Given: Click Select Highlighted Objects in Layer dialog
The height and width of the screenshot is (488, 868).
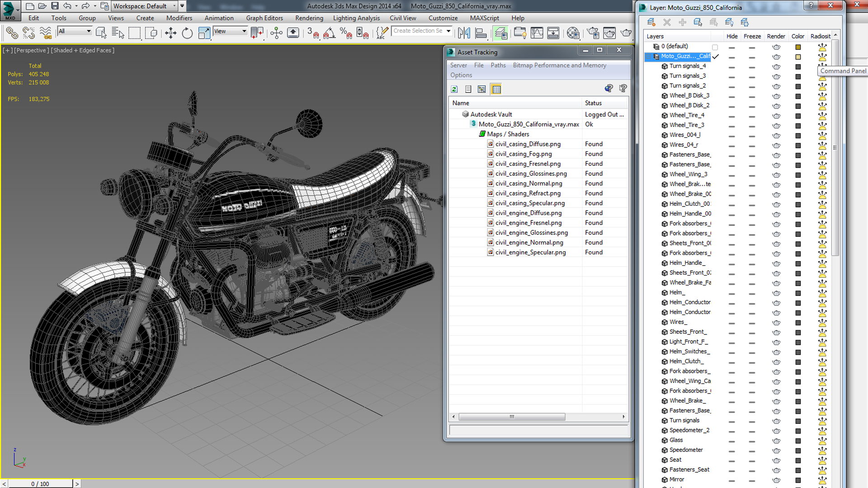Looking at the screenshot, I should coord(698,22).
